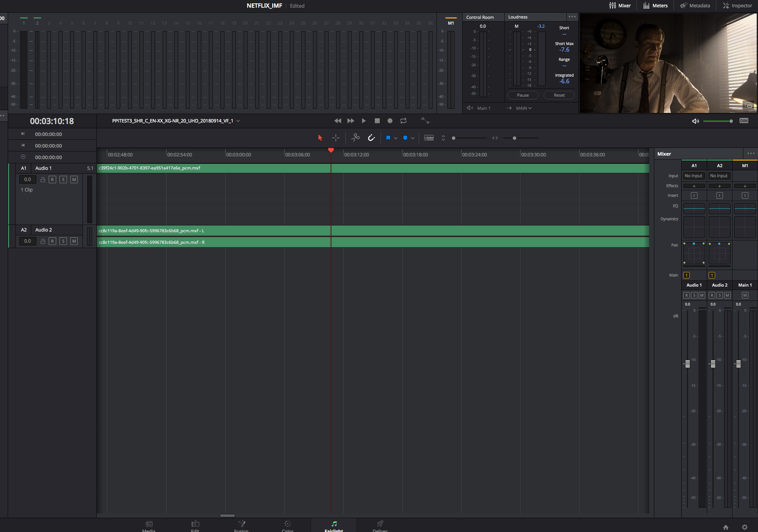
Task: Add an effect to A1 channel
Action: click(x=694, y=186)
